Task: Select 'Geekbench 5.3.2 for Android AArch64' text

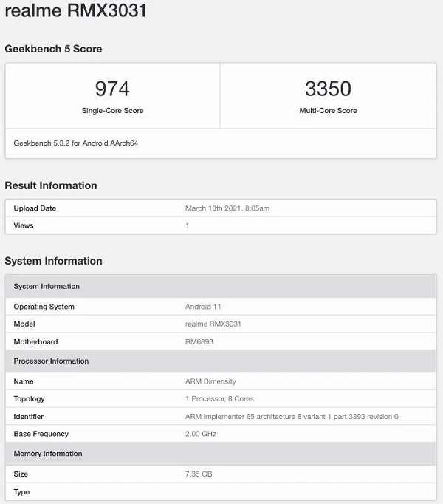Action: click(76, 143)
